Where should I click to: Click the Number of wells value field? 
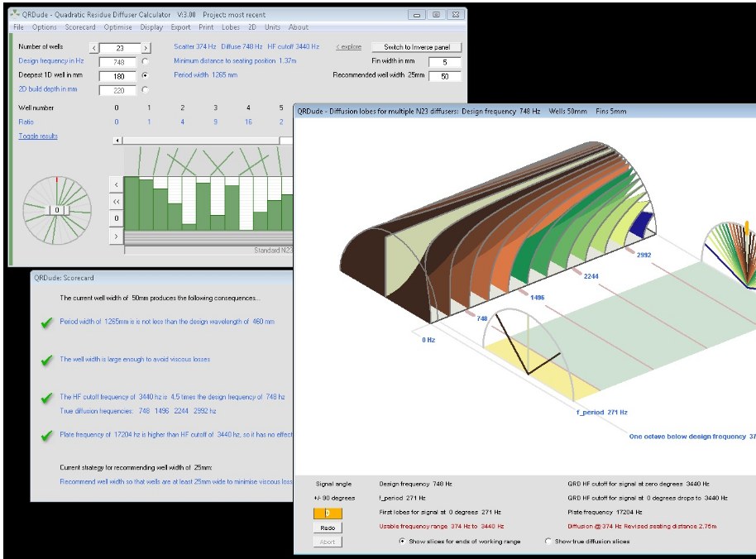120,48
